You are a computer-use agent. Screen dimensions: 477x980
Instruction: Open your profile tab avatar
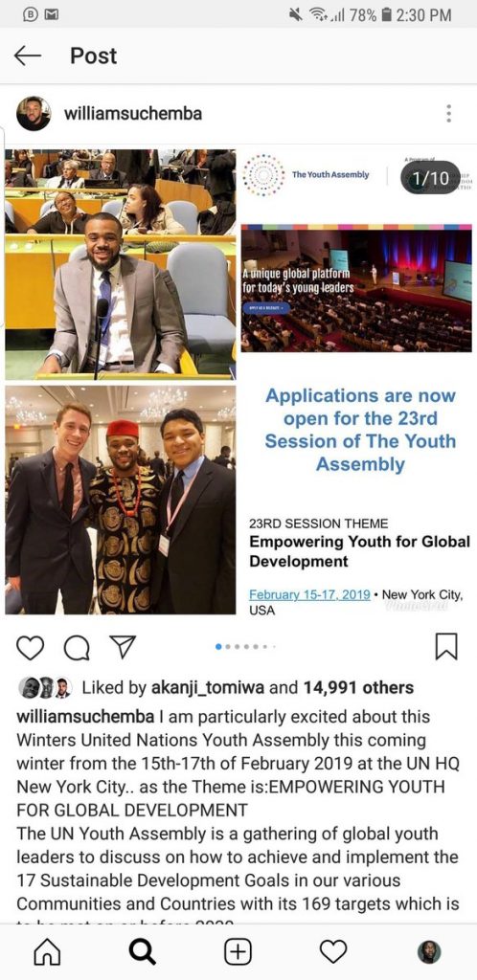tap(429, 952)
